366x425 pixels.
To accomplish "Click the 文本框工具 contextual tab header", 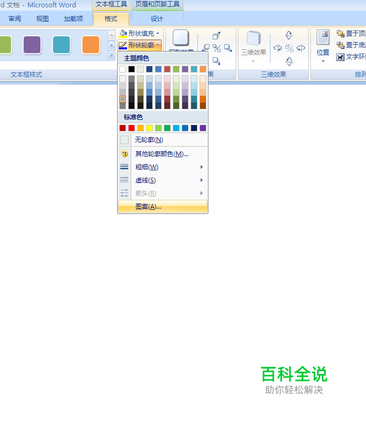I will click(111, 5).
